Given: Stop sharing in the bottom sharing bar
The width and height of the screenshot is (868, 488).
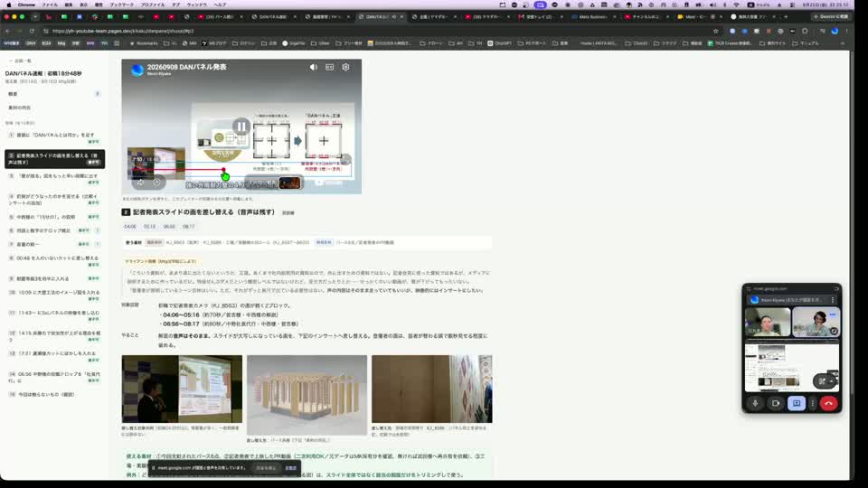Looking at the screenshot, I should point(266,468).
